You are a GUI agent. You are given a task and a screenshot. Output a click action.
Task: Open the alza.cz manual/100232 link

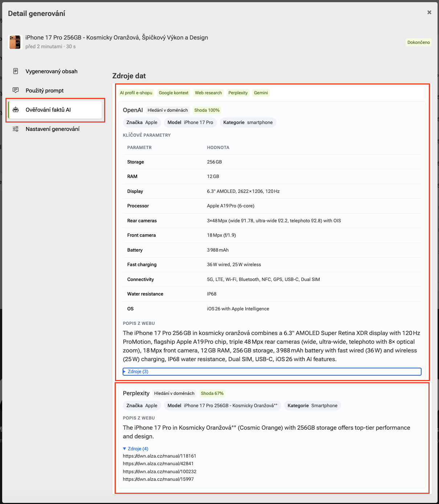click(x=160, y=471)
